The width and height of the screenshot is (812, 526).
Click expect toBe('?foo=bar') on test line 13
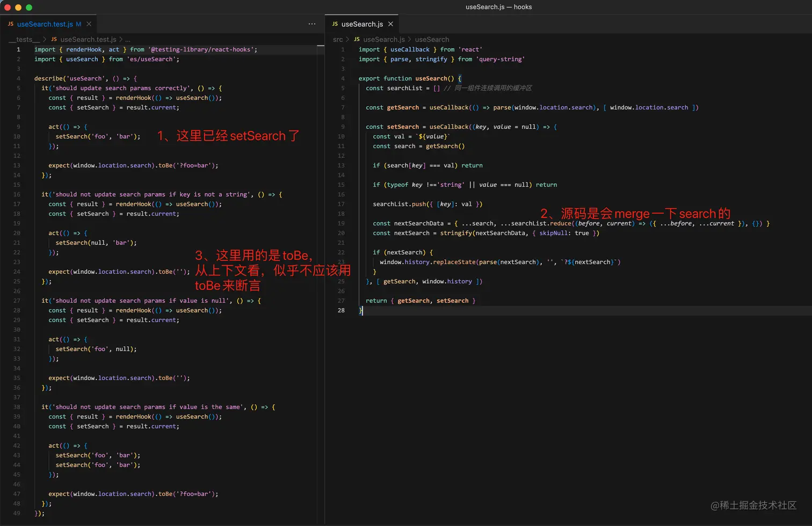tap(133, 165)
